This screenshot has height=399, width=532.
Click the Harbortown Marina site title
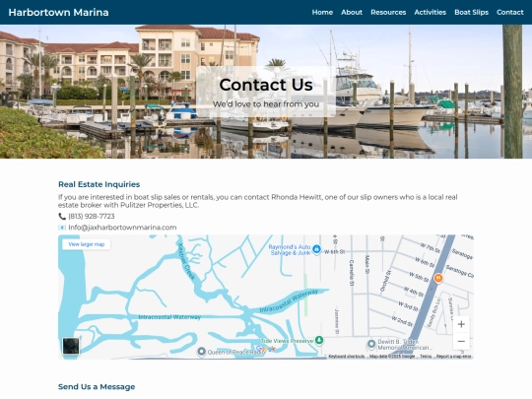pyautogui.click(x=58, y=12)
